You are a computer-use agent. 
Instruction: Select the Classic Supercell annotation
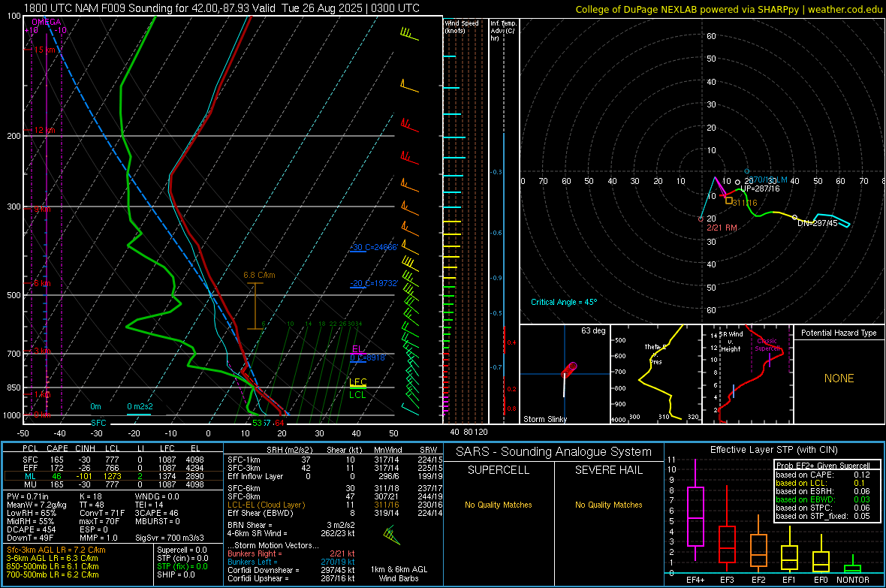767,345
